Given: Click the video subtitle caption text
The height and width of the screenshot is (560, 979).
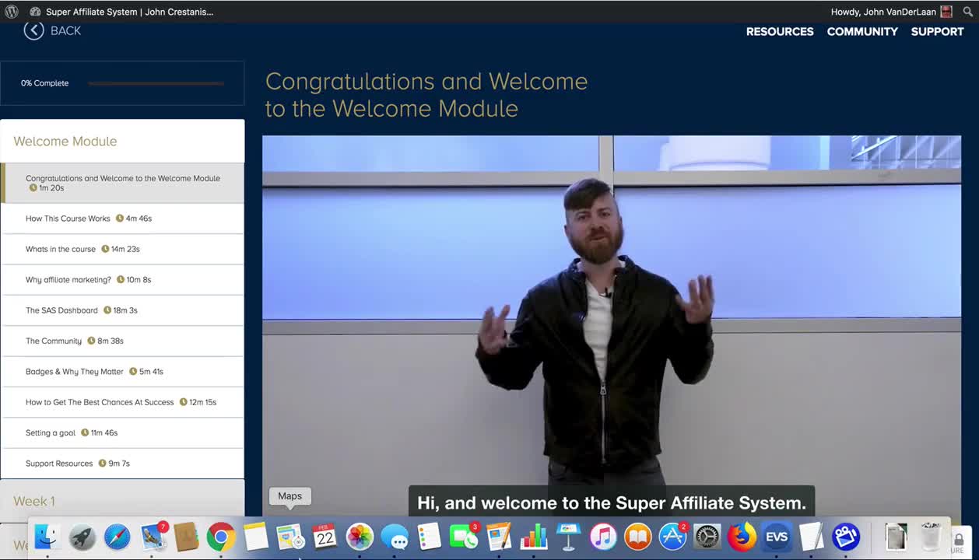Looking at the screenshot, I should [612, 502].
